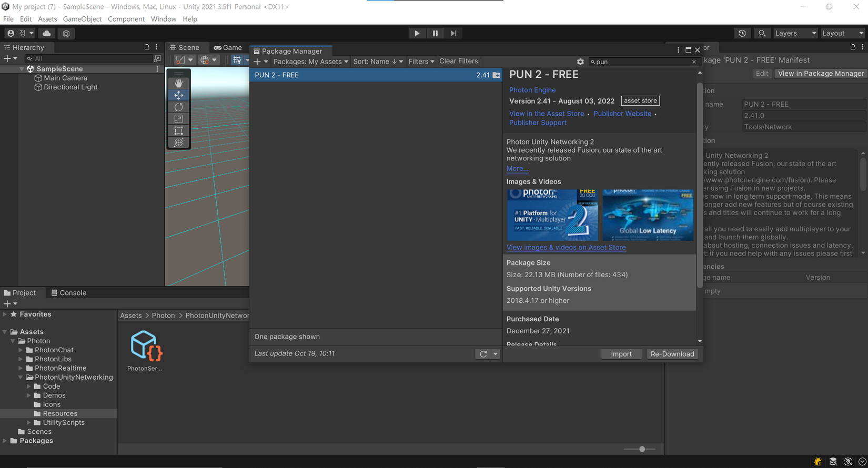Open the File menu
Screen dimensions: 868x468
point(8,19)
